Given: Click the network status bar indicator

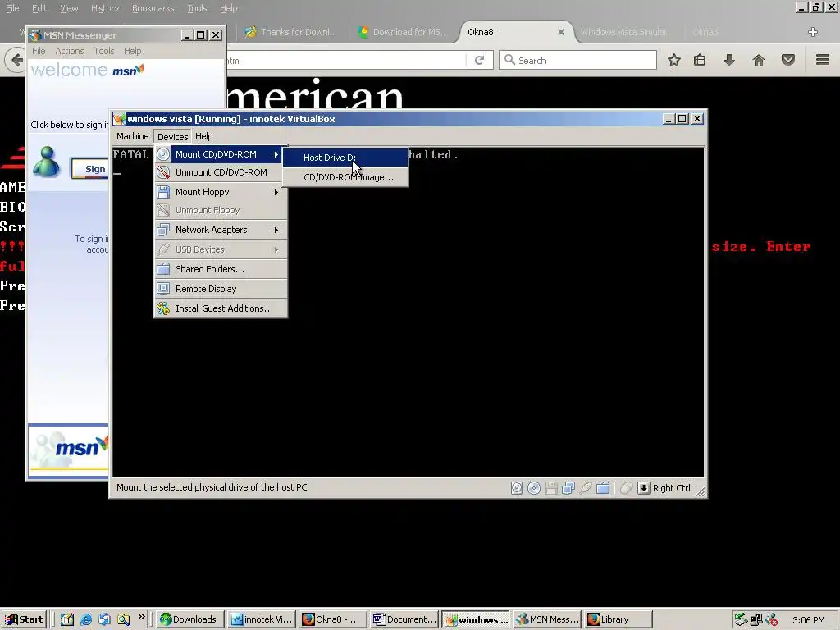Looking at the screenshot, I should [x=568, y=488].
